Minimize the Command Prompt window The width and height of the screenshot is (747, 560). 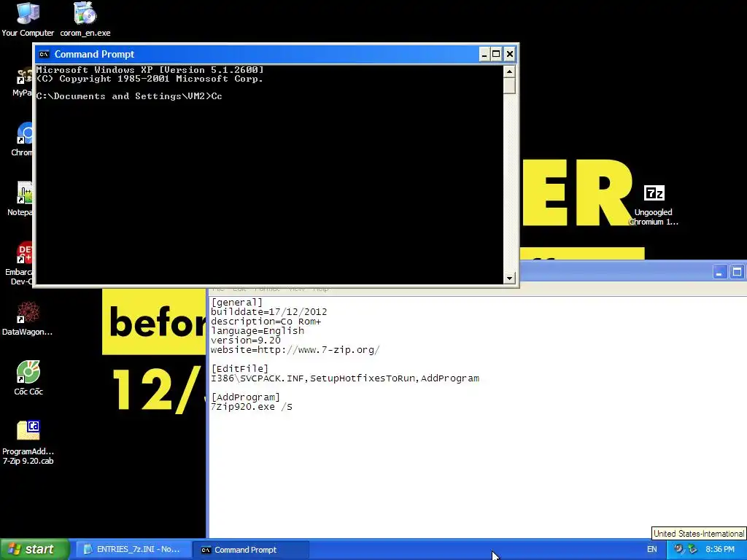click(x=484, y=54)
